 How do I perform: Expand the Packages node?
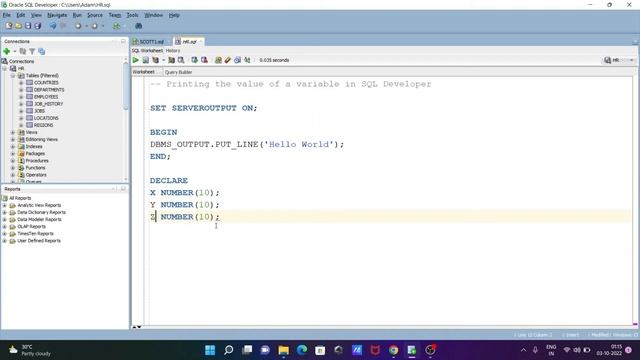13,153
